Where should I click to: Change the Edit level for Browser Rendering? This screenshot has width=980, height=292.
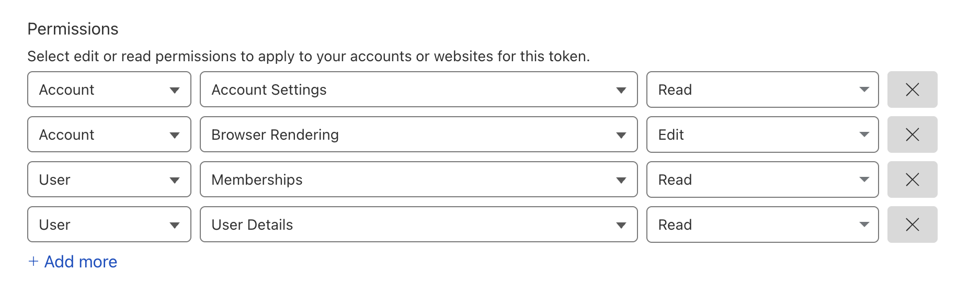pos(762,134)
